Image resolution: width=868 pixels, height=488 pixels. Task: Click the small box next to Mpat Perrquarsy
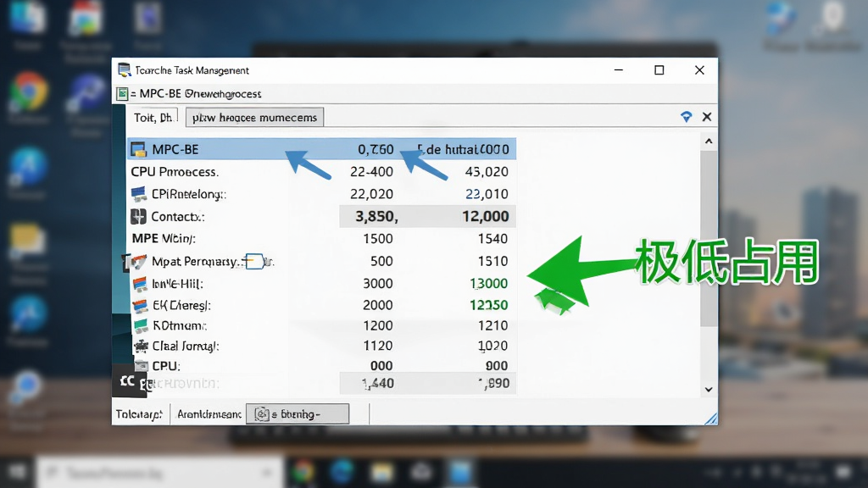pos(254,261)
